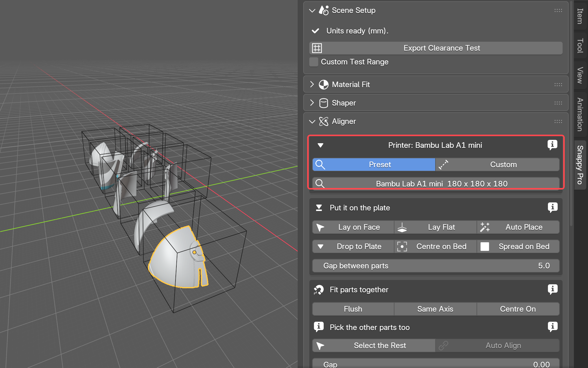Click the Lay Flat button
Screen dimensions: 588x368
435,227
